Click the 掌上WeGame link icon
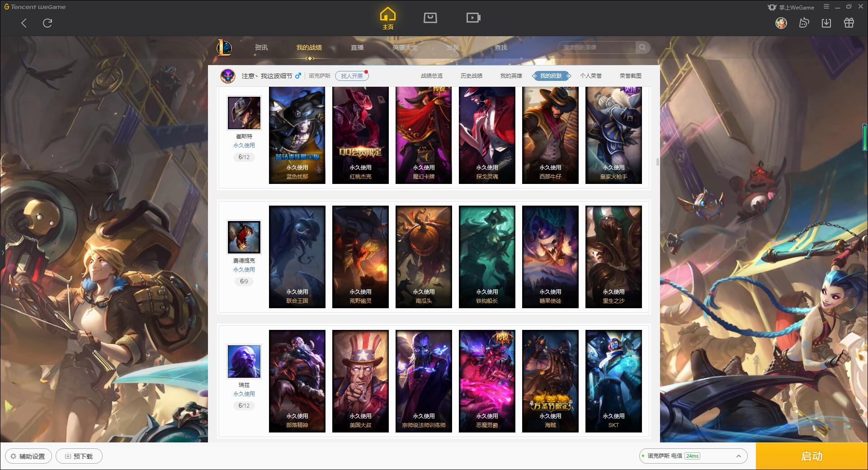This screenshot has height=470, width=868. pyautogui.click(x=791, y=7)
